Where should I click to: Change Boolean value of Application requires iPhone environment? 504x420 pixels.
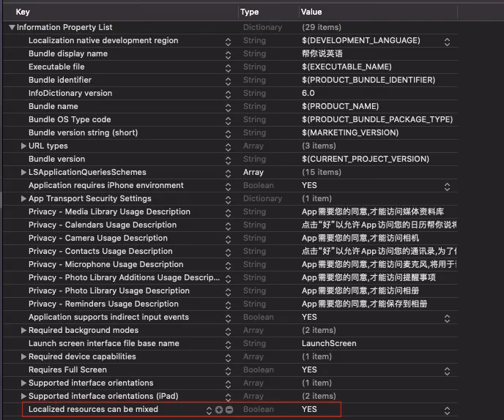pyautogui.click(x=447, y=186)
